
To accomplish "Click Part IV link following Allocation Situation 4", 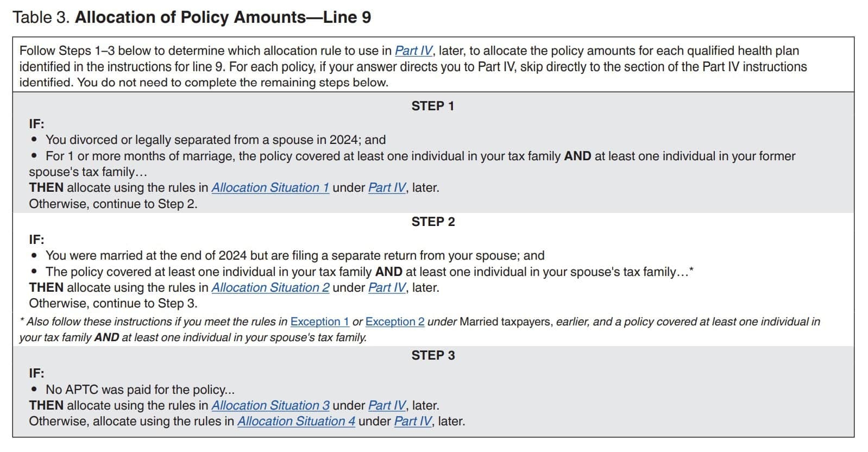I will point(413,422).
